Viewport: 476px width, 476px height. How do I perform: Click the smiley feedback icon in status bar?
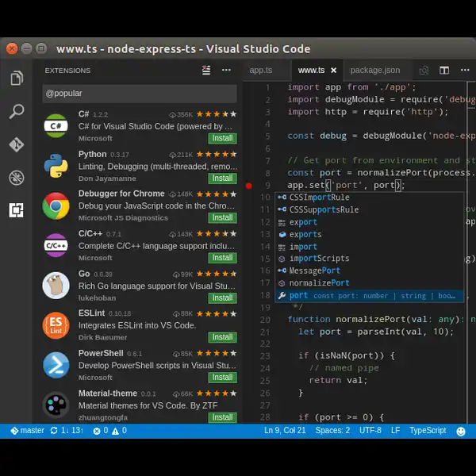(460, 431)
